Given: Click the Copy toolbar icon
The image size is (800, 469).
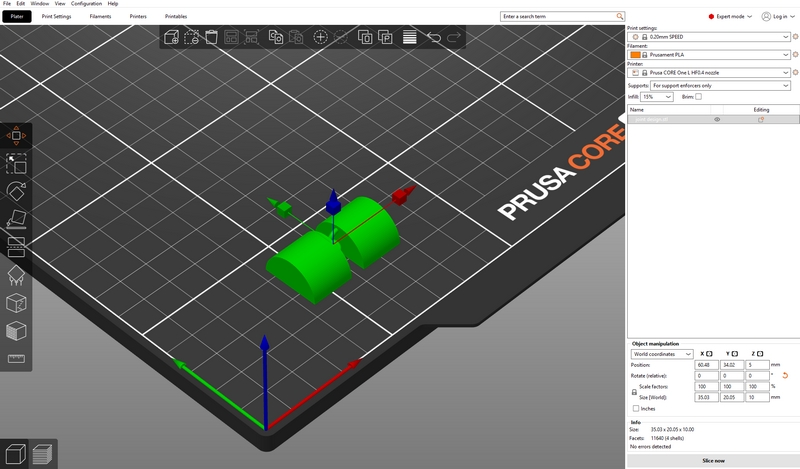Looking at the screenshot, I should [x=276, y=37].
